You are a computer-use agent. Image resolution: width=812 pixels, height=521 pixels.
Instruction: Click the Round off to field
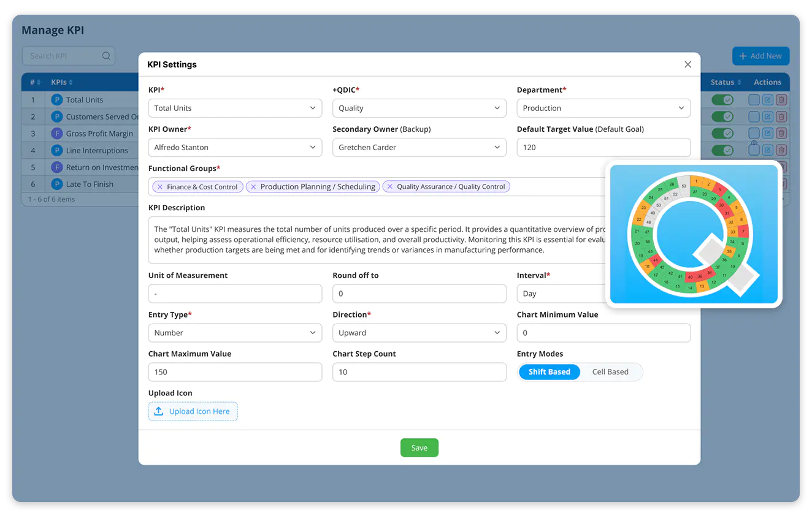click(x=419, y=294)
